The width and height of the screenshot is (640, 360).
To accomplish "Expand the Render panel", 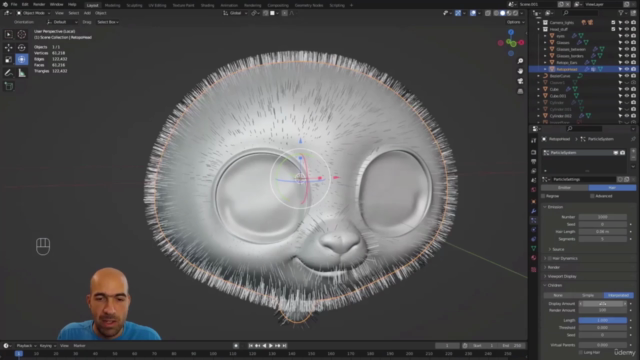I will click(545, 267).
